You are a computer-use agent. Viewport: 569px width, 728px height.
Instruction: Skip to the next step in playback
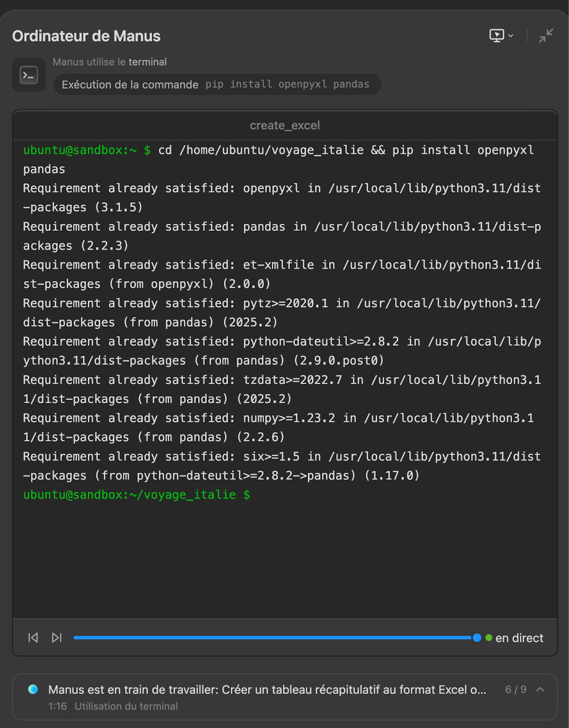coord(56,637)
